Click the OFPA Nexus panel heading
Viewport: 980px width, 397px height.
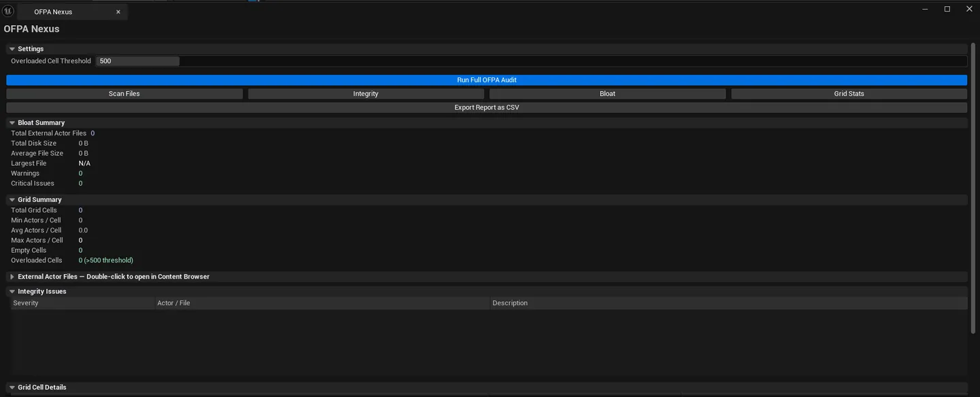click(x=31, y=29)
